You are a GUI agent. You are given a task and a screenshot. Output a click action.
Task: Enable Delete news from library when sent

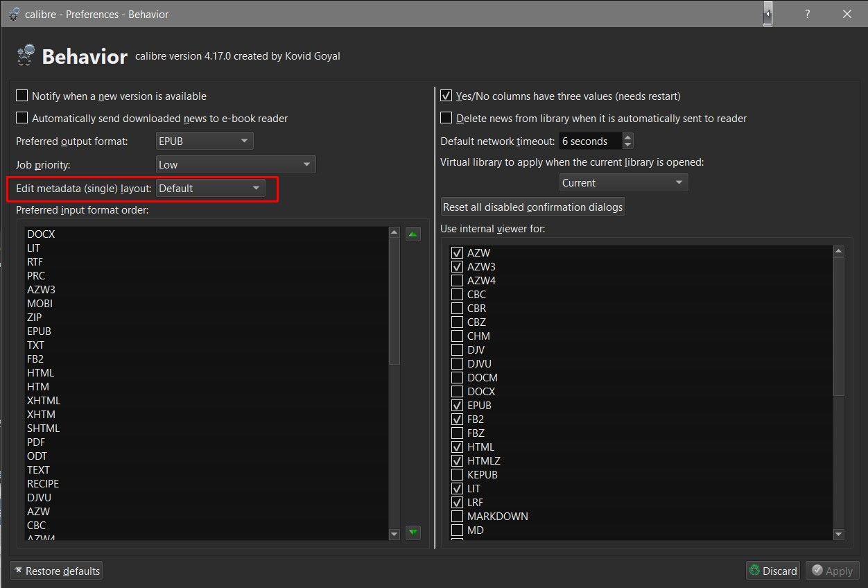pyautogui.click(x=446, y=118)
